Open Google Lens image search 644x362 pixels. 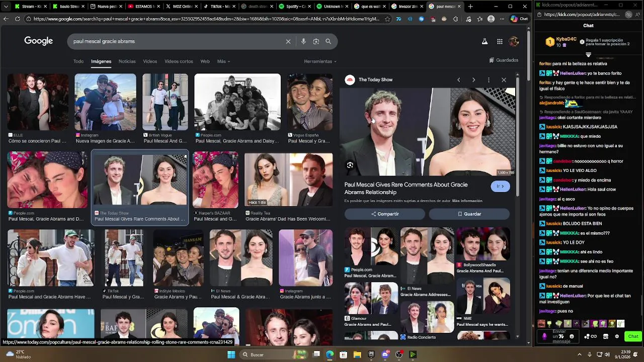pyautogui.click(x=316, y=41)
